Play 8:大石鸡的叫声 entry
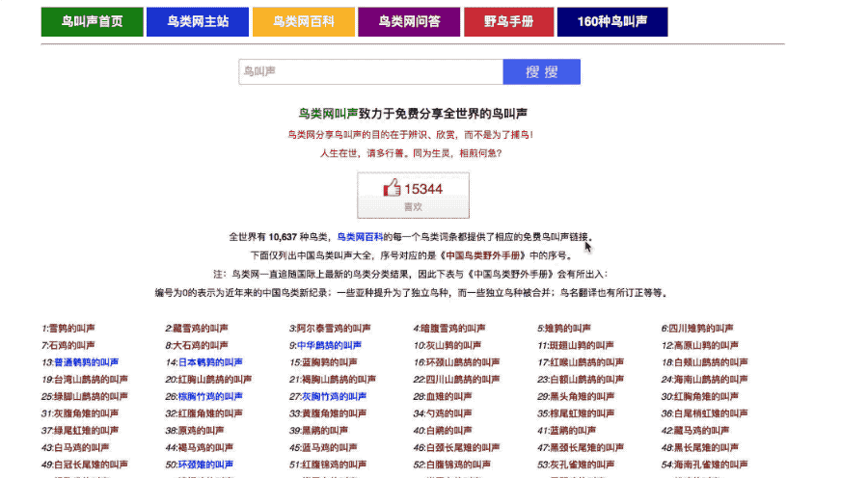The height and width of the screenshot is (478, 868). click(x=197, y=345)
